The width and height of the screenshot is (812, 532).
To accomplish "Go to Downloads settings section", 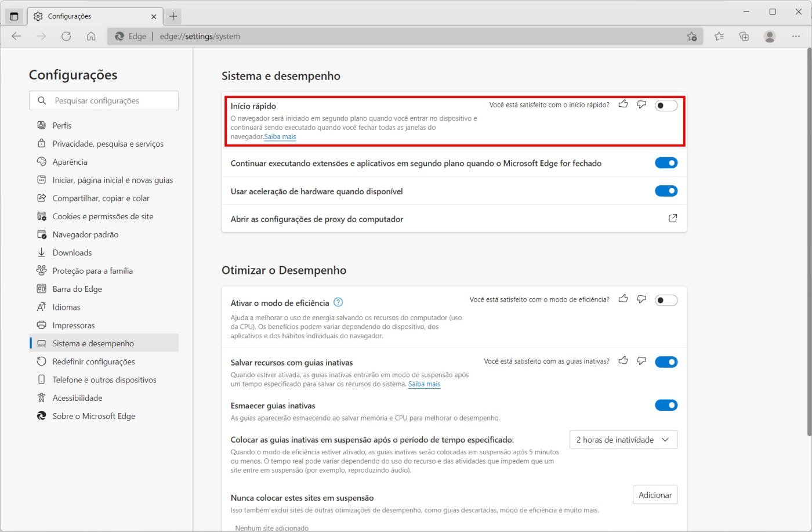I will click(x=72, y=253).
